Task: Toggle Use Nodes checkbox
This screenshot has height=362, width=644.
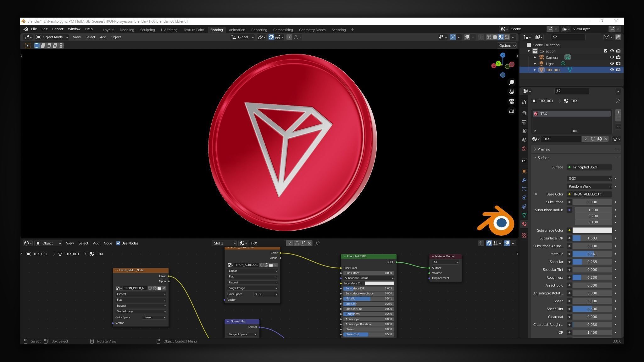Action: [118, 243]
